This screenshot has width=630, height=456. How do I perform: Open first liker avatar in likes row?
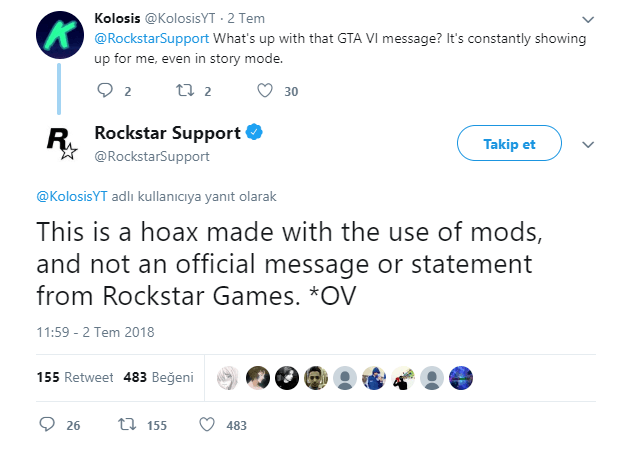pos(228,377)
